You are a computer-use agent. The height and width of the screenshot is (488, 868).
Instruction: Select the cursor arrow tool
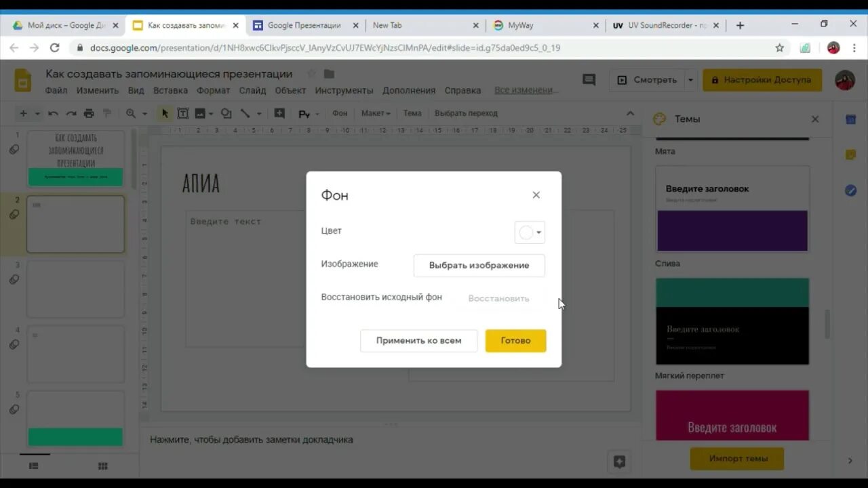coord(165,114)
